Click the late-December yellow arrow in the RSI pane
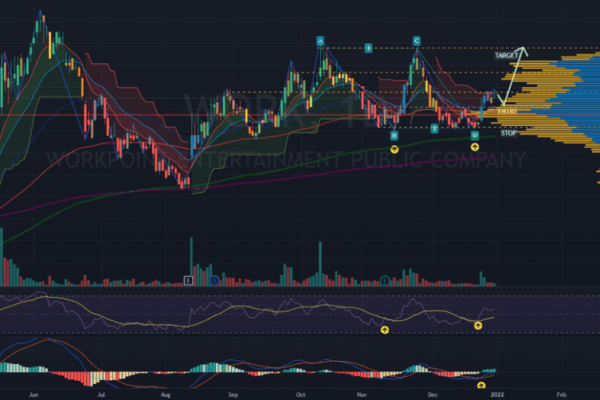The width and height of the screenshot is (600, 400). (478, 326)
